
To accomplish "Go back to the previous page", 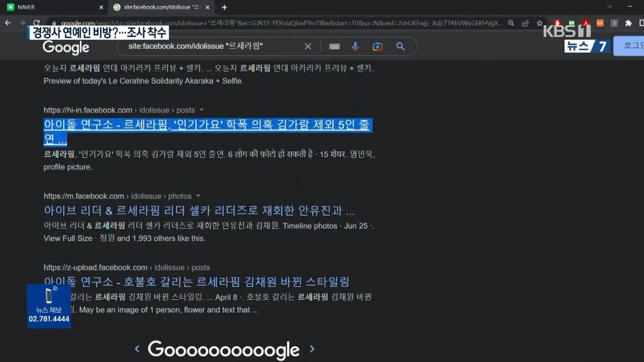I will pos(8,23).
